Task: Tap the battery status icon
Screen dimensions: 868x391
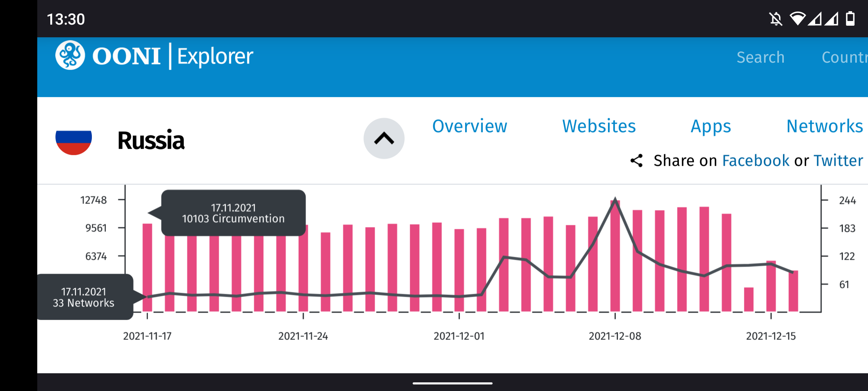Action: [x=850, y=19]
